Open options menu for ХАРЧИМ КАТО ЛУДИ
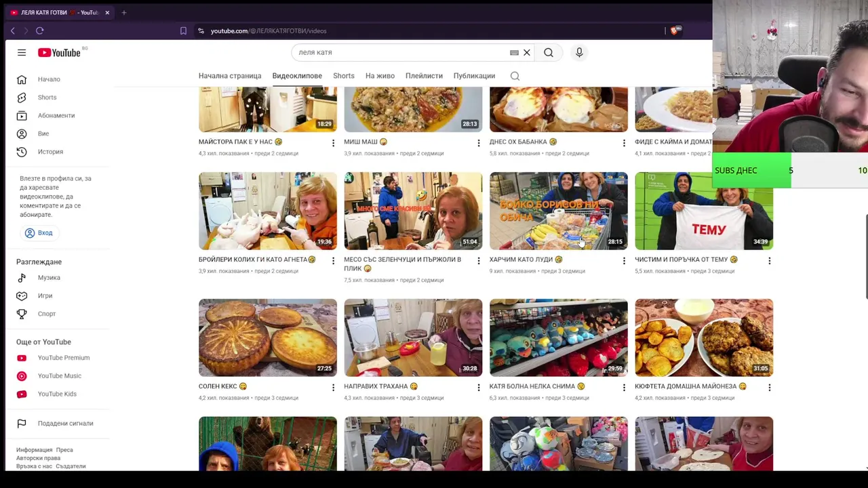The image size is (868, 488). tap(624, 260)
